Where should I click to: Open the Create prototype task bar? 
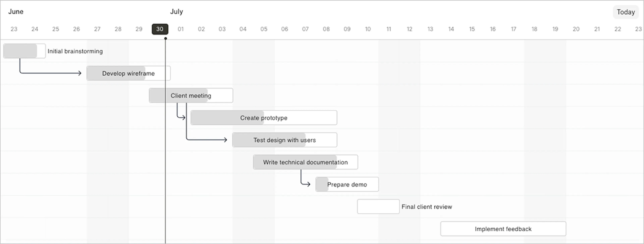coord(264,118)
